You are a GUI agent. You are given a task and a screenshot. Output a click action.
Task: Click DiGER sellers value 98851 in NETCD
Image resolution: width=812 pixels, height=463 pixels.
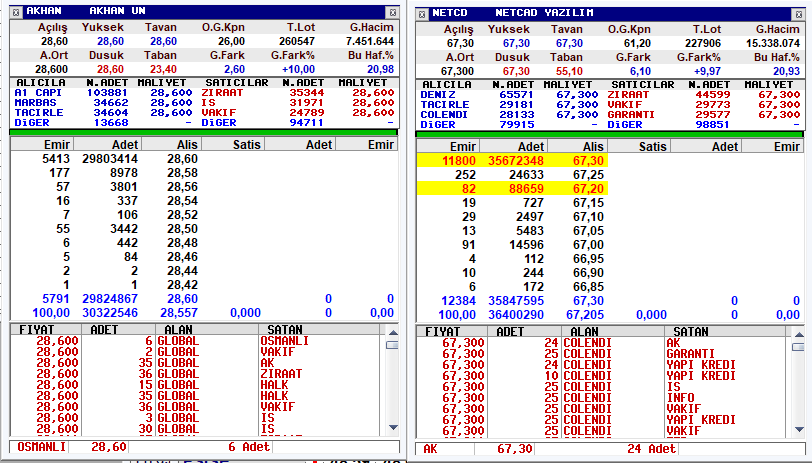[x=712, y=125]
